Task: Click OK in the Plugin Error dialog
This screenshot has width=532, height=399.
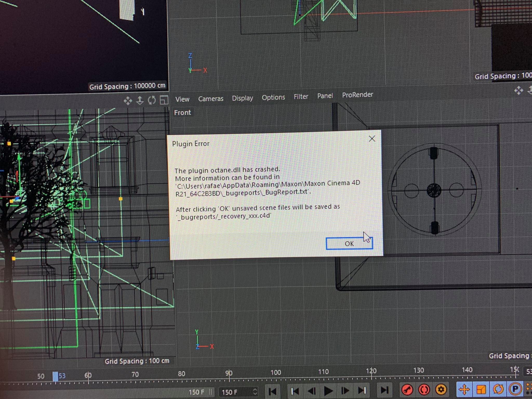Action: pyautogui.click(x=349, y=244)
